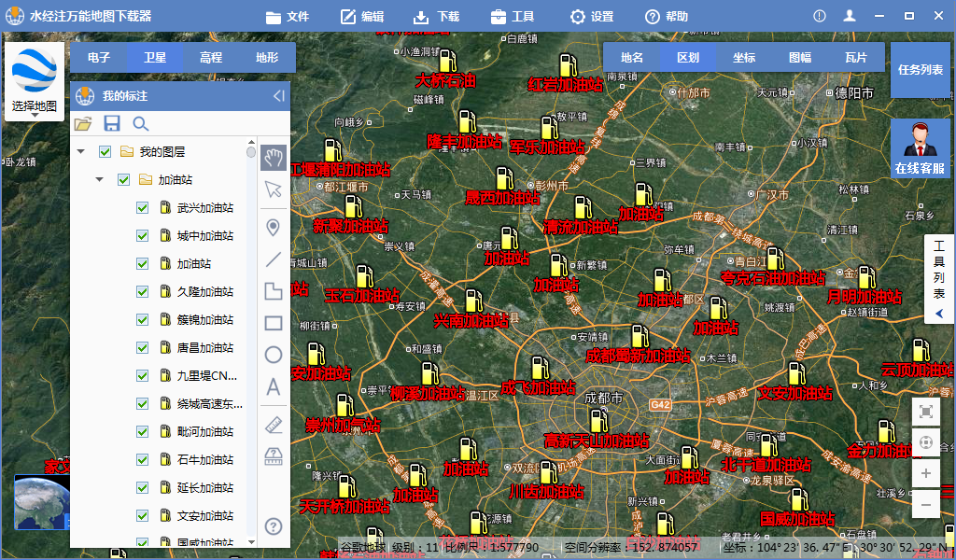Toggle 石牛加油站 checkbox
The width and height of the screenshot is (956, 560).
pyautogui.click(x=142, y=460)
